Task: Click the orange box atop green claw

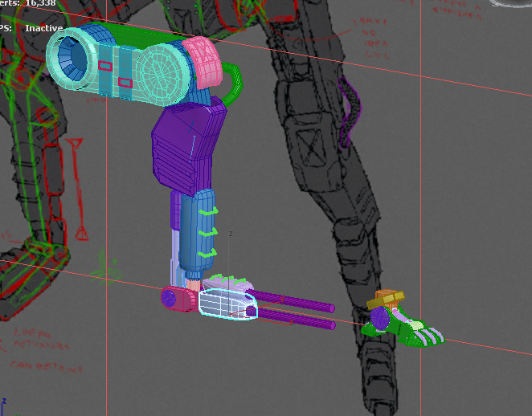Action: pos(387,297)
